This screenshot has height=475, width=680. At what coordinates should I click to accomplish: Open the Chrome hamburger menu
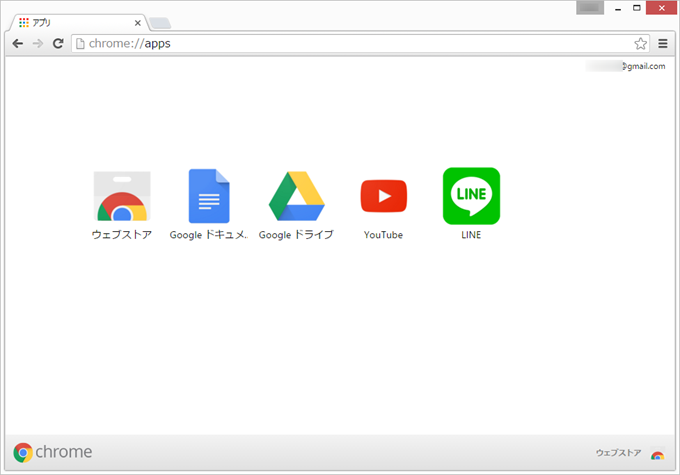click(x=663, y=43)
